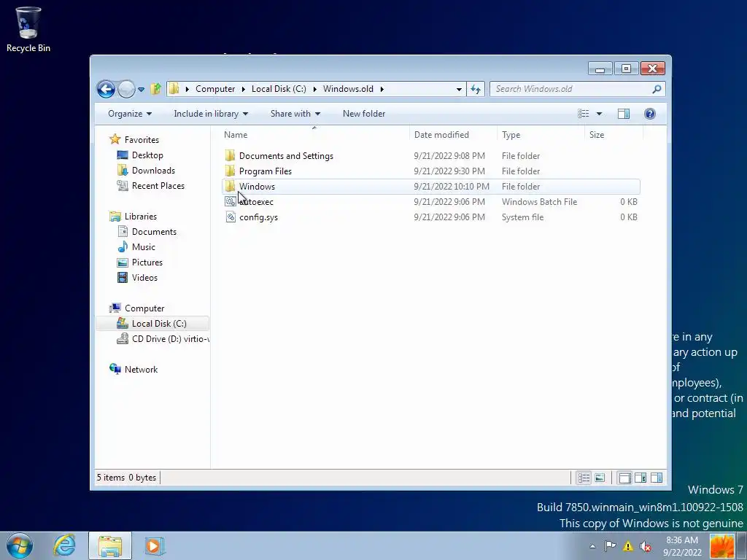Sort by the Type column header
747x560 pixels.
tap(541, 135)
